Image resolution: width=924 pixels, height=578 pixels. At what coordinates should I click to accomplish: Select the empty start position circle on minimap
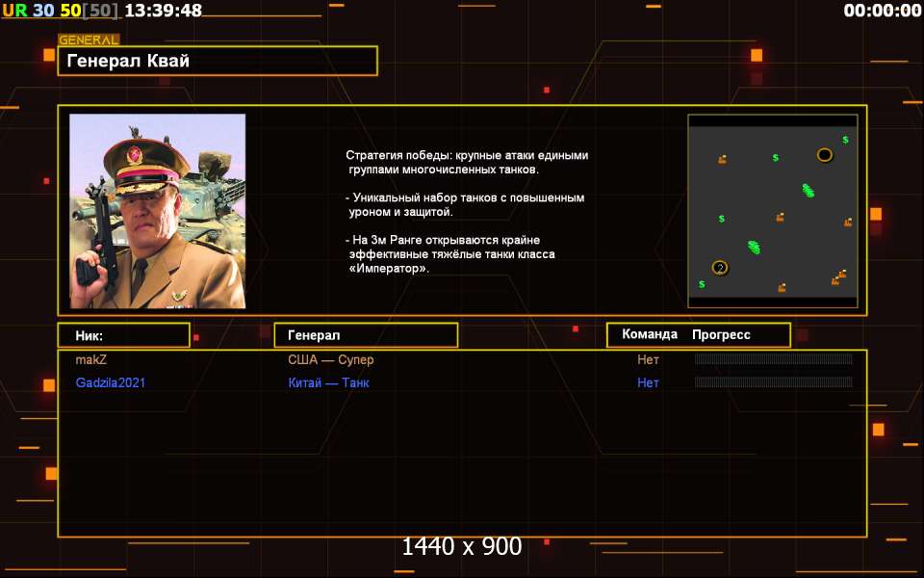(825, 155)
